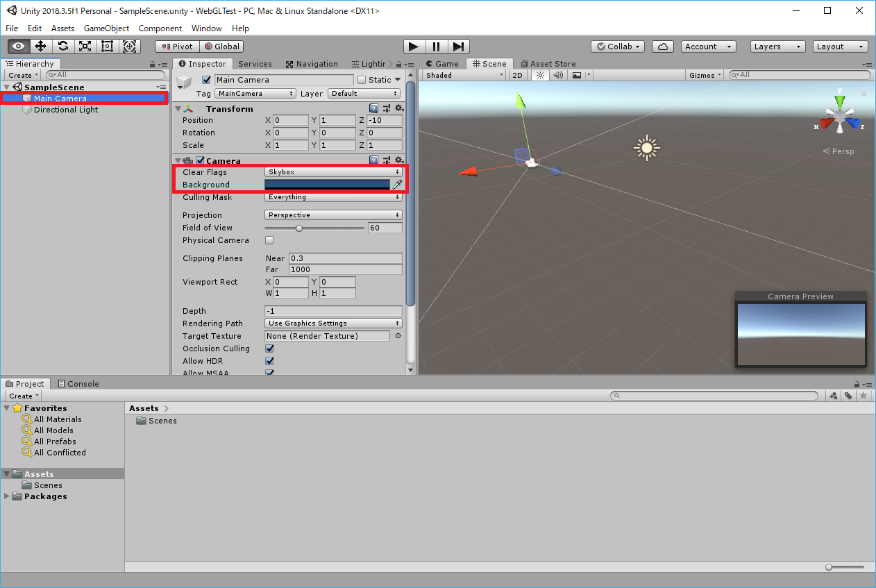Toggle the 2D scene view button
This screenshot has height=588, width=876.
pos(517,75)
